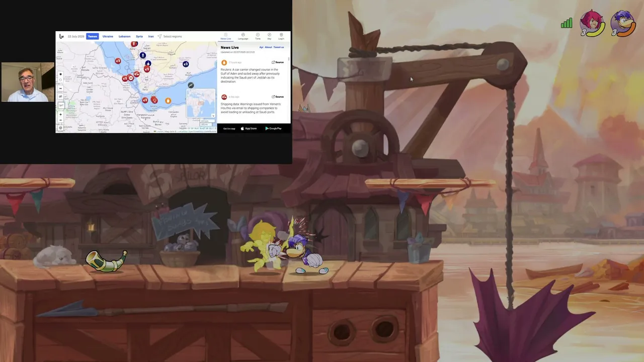Select the Iran region tab
The image size is (644, 362).
point(151,36)
